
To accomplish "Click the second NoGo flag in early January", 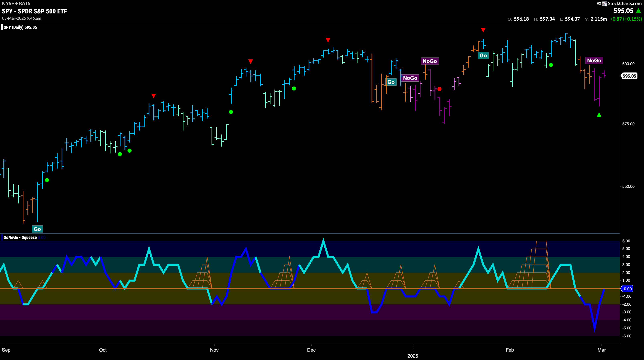I will 430,61.
